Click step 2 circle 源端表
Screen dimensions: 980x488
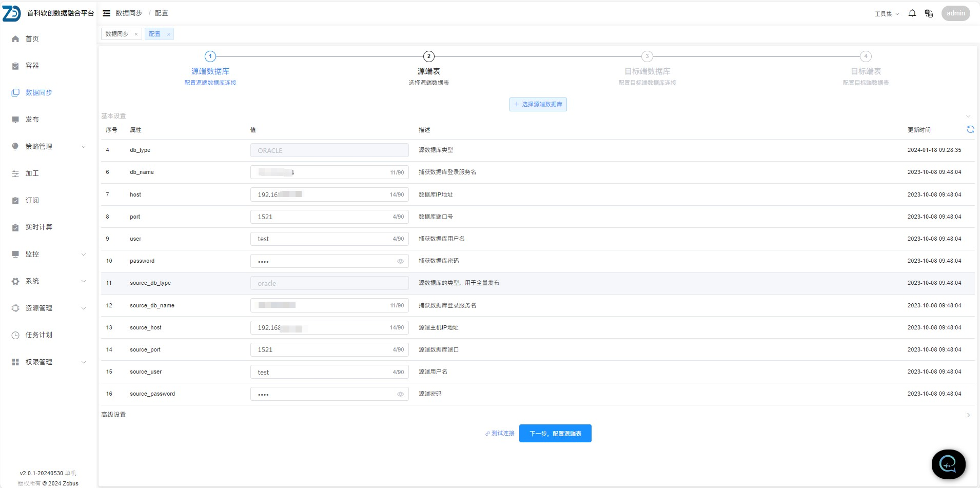coord(429,56)
